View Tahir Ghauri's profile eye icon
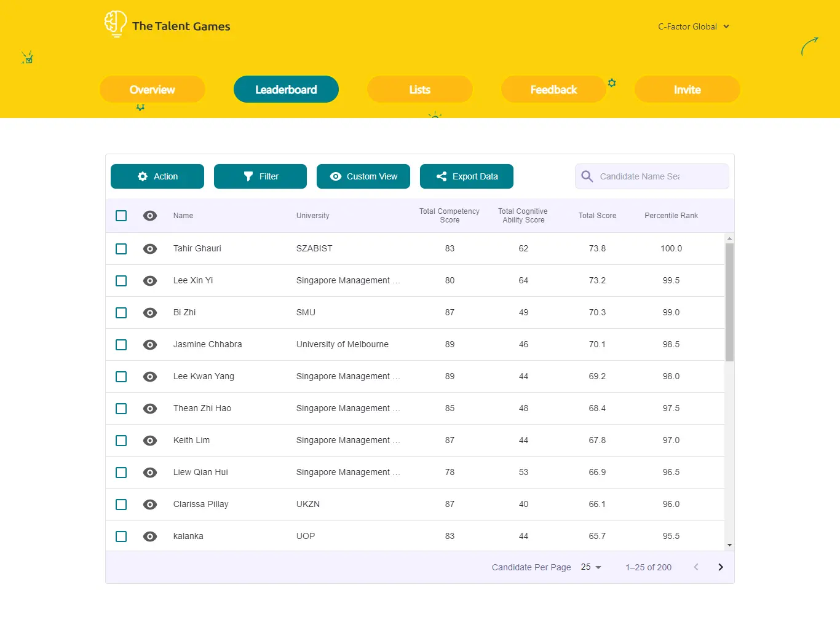The height and width of the screenshot is (633, 840). 150,249
